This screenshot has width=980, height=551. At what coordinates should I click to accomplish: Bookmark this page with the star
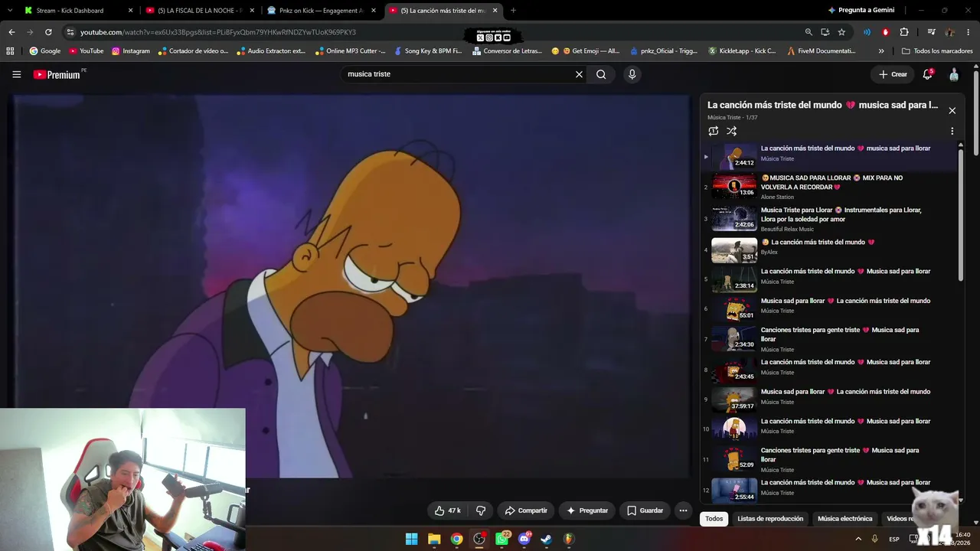click(x=841, y=32)
